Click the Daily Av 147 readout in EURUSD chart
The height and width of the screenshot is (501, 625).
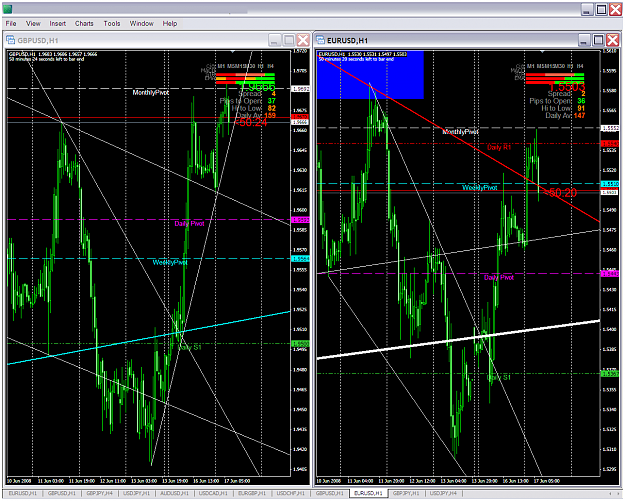[565, 116]
